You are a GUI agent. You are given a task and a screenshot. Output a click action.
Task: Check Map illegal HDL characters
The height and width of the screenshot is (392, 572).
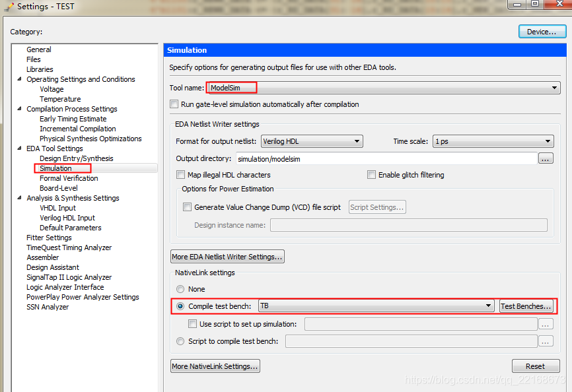click(x=180, y=175)
